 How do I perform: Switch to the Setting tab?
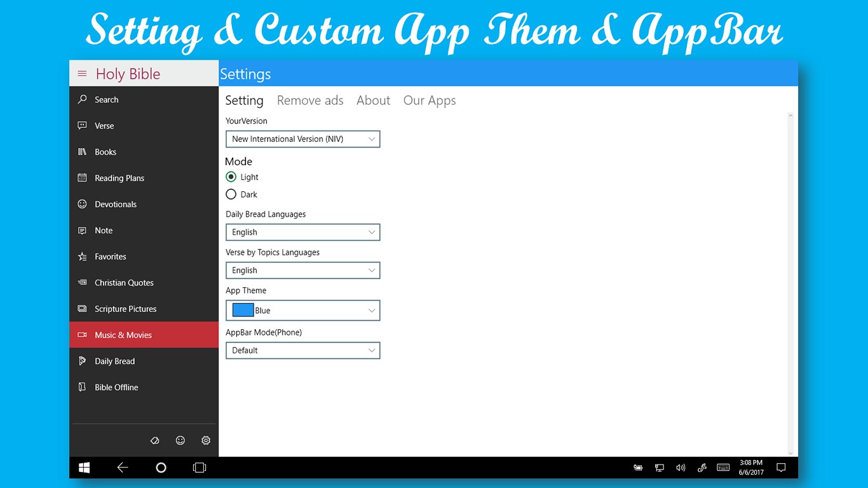244,100
